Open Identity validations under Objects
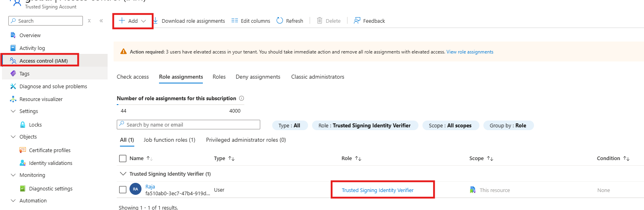 pyautogui.click(x=51, y=163)
